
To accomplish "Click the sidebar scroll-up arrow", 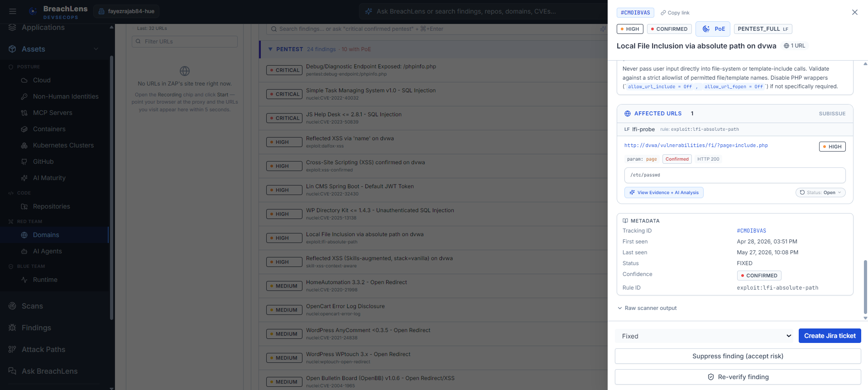I will pyautogui.click(x=111, y=27).
